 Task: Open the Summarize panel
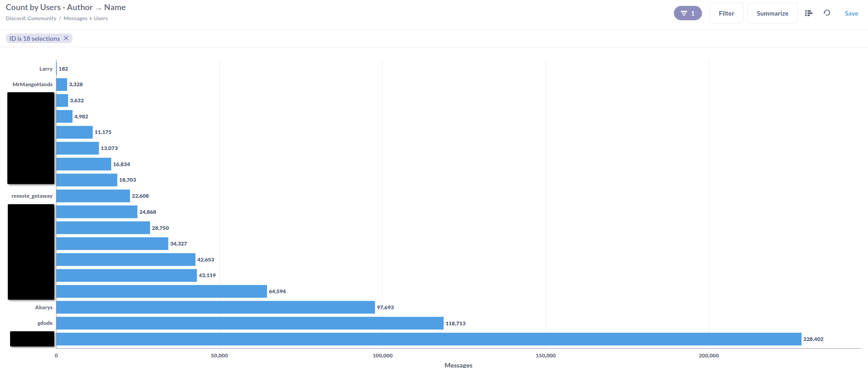[x=772, y=13]
